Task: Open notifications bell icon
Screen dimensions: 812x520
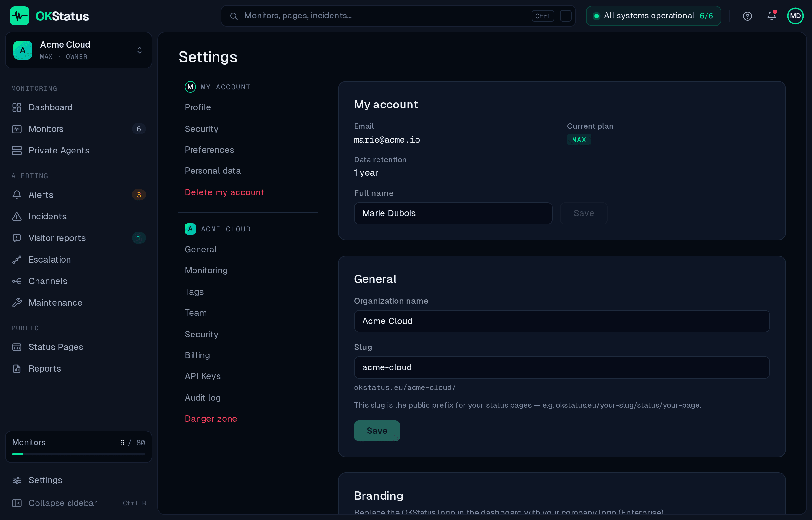Action: click(x=771, y=16)
